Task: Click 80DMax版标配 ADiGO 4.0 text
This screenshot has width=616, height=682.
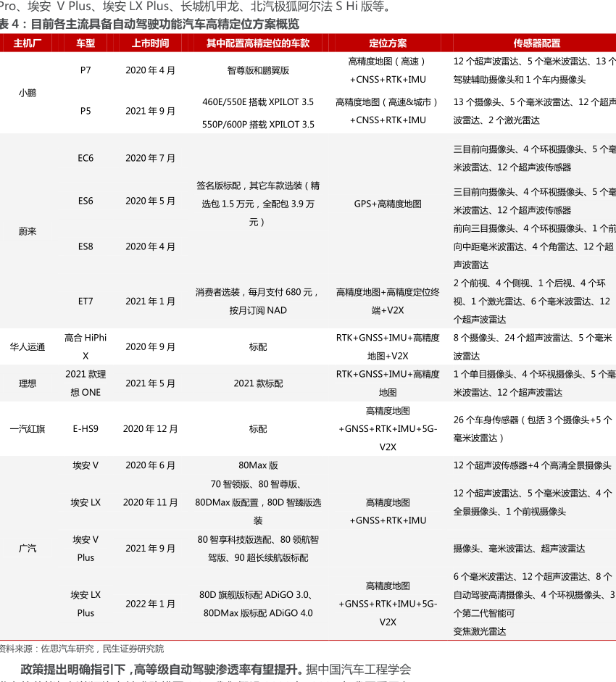Action: (x=258, y=613)
